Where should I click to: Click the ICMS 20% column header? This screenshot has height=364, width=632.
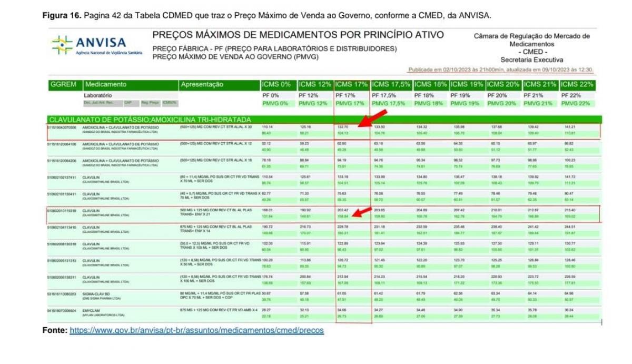(x=503, y=84)
